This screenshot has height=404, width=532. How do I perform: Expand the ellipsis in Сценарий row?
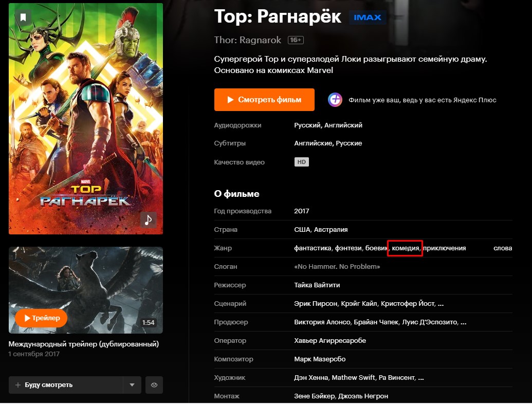441,304
